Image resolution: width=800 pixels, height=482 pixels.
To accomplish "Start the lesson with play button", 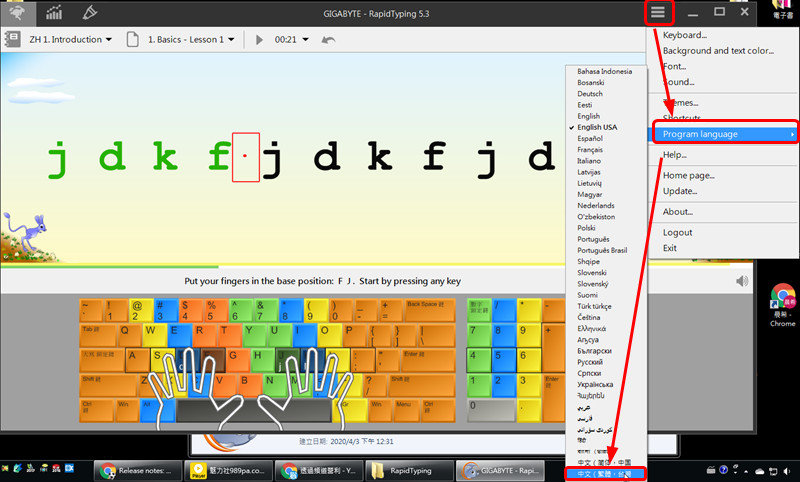I will pyautogui.click(x=259, y=40).
